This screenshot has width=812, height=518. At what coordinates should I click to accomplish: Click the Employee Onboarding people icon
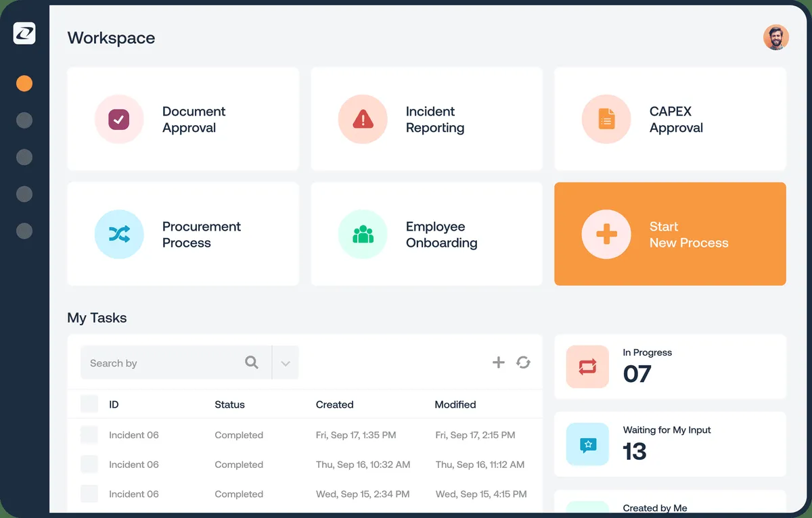363,235
